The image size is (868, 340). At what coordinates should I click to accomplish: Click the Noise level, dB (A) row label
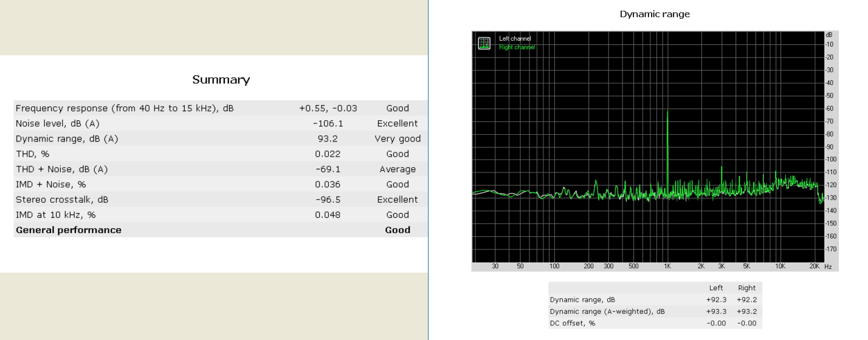point(57,124)
